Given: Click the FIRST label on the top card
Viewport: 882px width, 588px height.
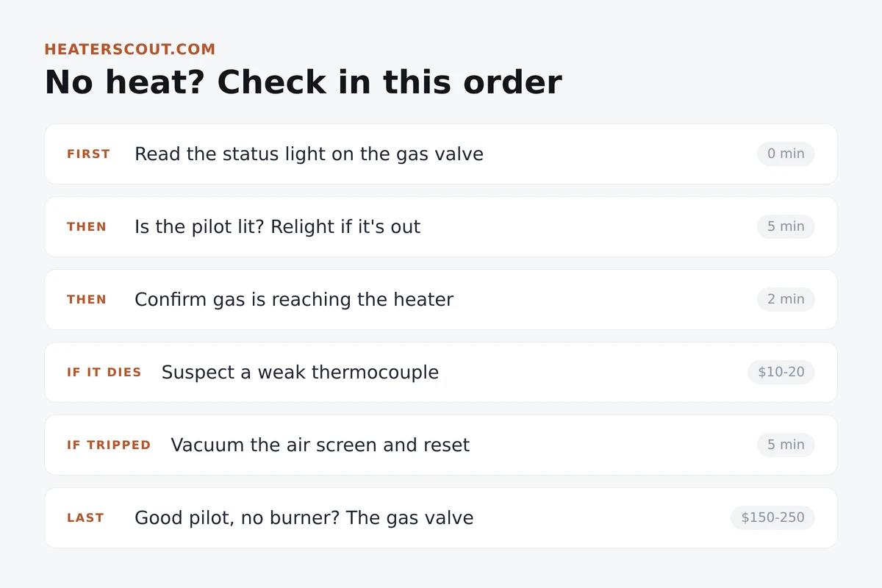Looking at the screenshot, I should (89, 154).
